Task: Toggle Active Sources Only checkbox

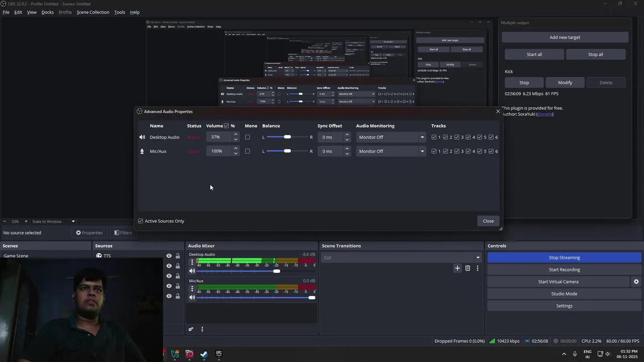Action: point(141,221)
